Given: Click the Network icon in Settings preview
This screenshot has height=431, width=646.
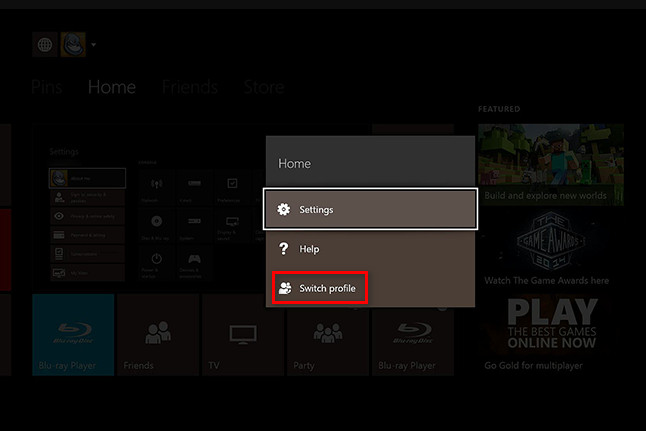Looking at the screenshot, I should 157,184.
